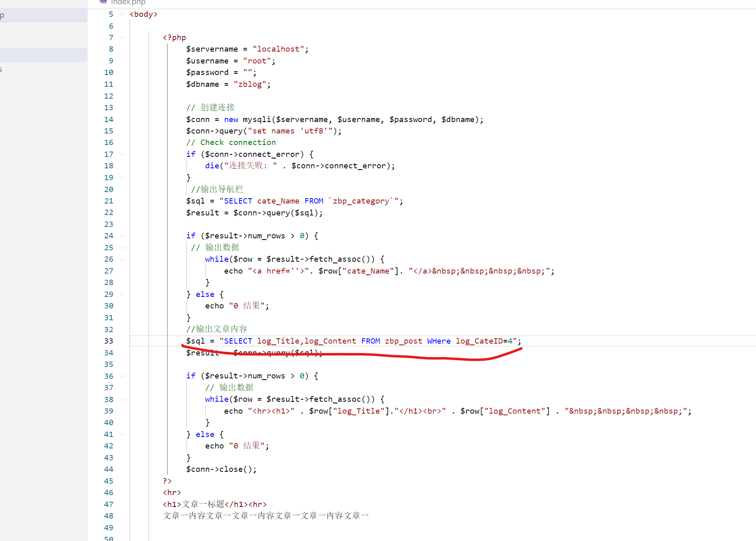Viewport: 756px width, 541px height.
Task: Click the // 创建连接 comment on line 13
Action: click(x=211, y=108)
